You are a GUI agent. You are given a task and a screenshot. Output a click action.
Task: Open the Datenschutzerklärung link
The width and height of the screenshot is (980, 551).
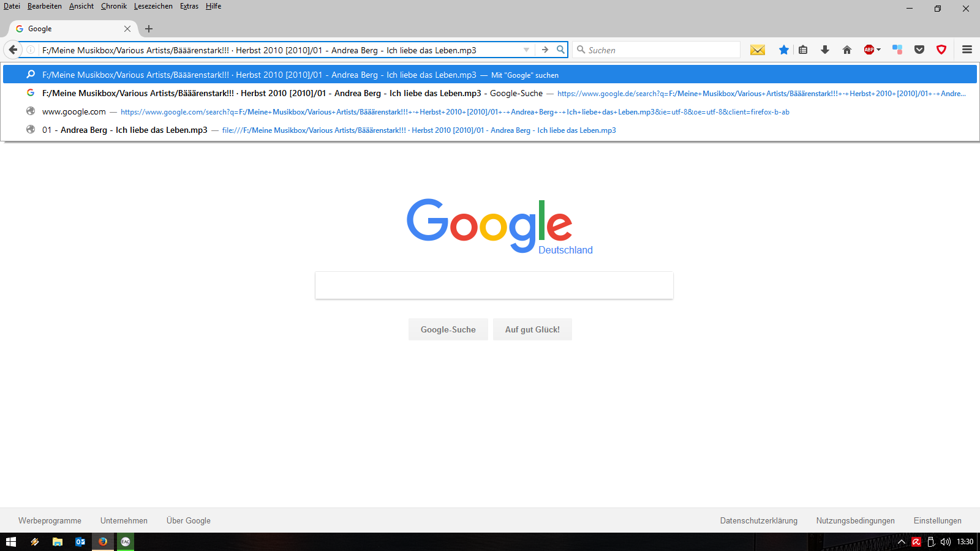[759, 521]
